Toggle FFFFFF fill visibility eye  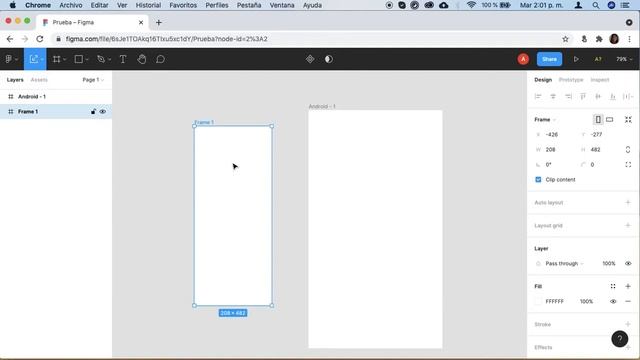613,301
